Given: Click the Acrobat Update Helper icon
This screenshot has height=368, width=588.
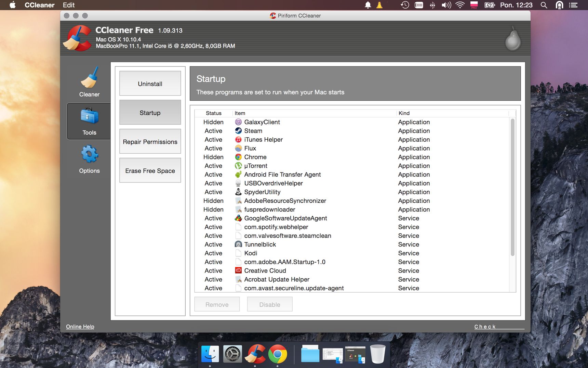Looking at the screenshot, I should click(x=238, y=279).
